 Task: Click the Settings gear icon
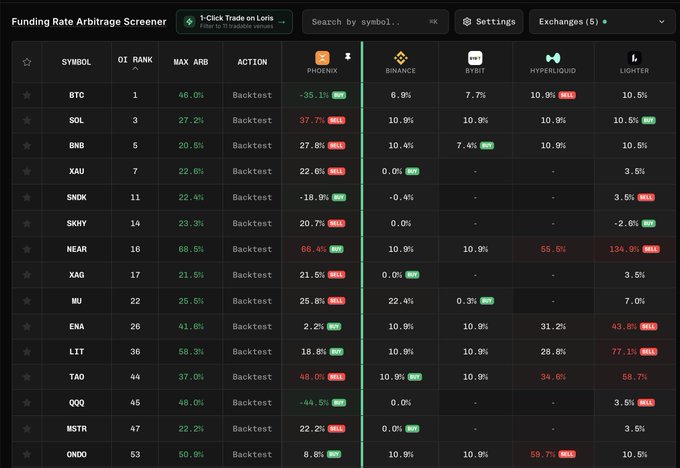click(467, 22)
